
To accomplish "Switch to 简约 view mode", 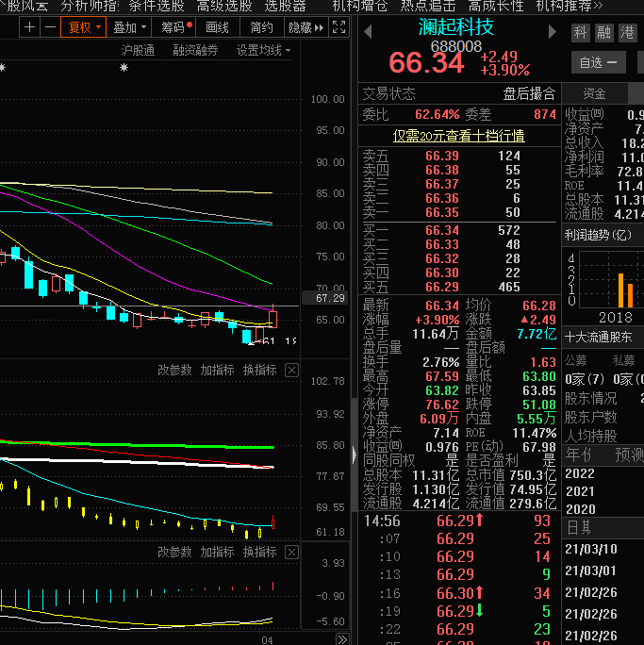I will tap(261, 27).
